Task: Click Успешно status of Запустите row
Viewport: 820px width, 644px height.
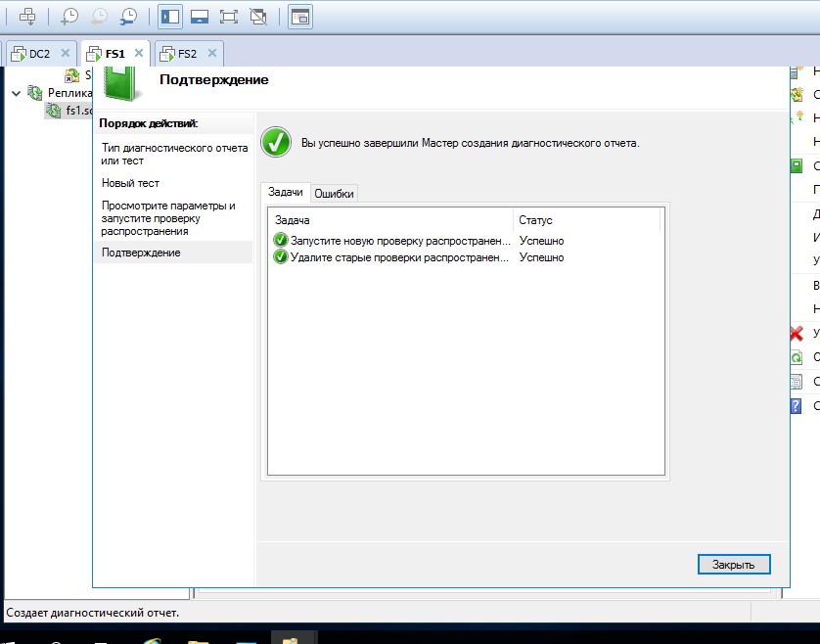Action: click(541, 241)
